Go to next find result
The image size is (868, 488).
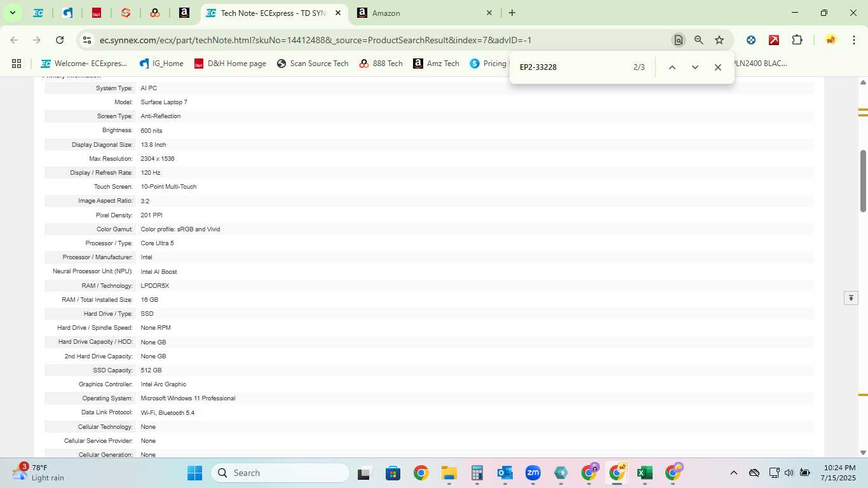(695, 67)
